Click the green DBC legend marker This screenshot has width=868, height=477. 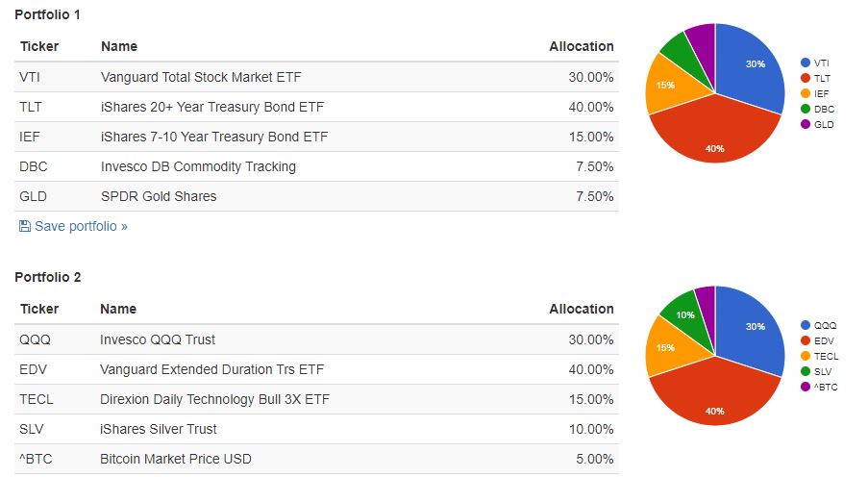click(806, 109)
